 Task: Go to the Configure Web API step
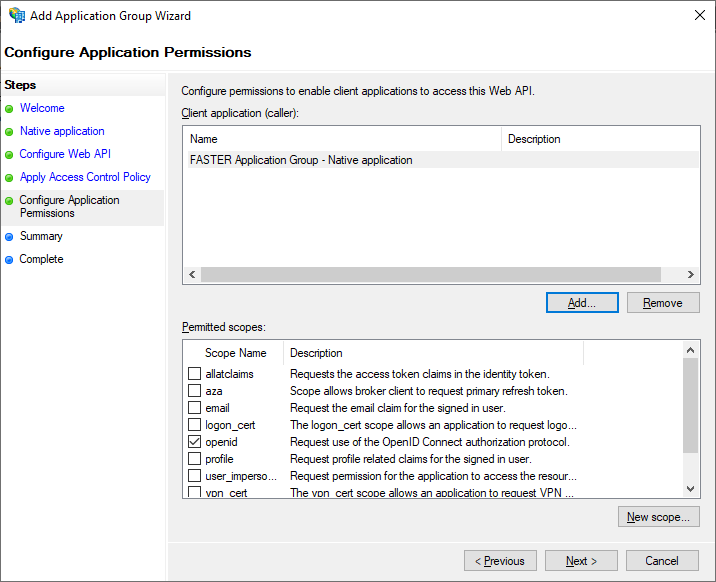pos(65,154)
